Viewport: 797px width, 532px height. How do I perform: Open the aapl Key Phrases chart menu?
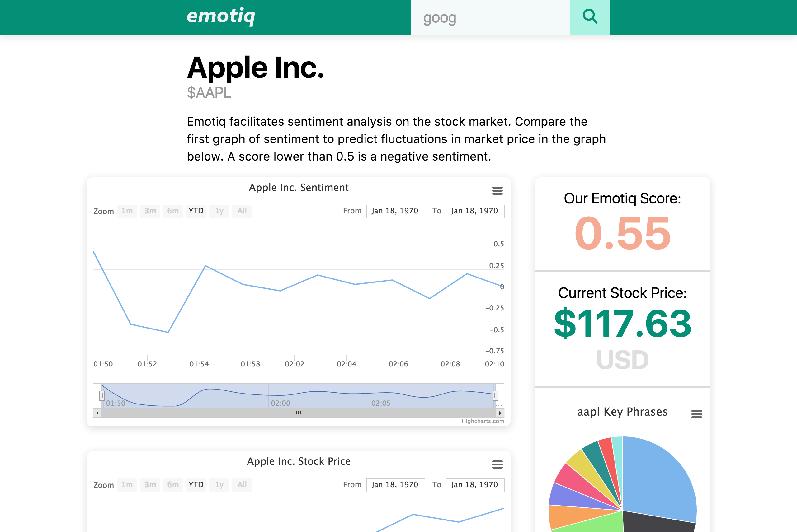point(696,414)
